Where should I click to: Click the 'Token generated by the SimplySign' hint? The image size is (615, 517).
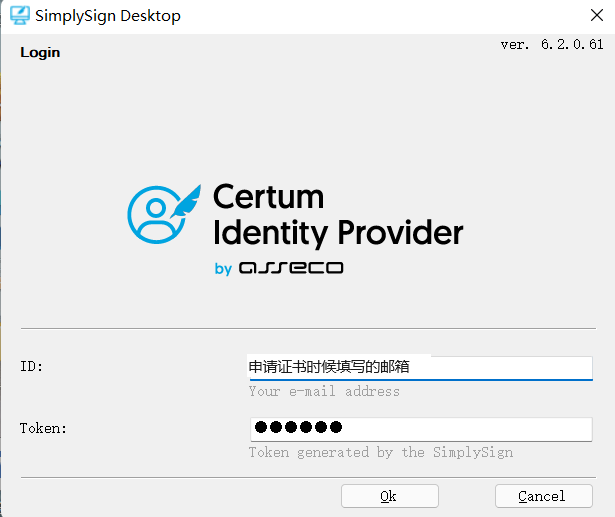381,452
